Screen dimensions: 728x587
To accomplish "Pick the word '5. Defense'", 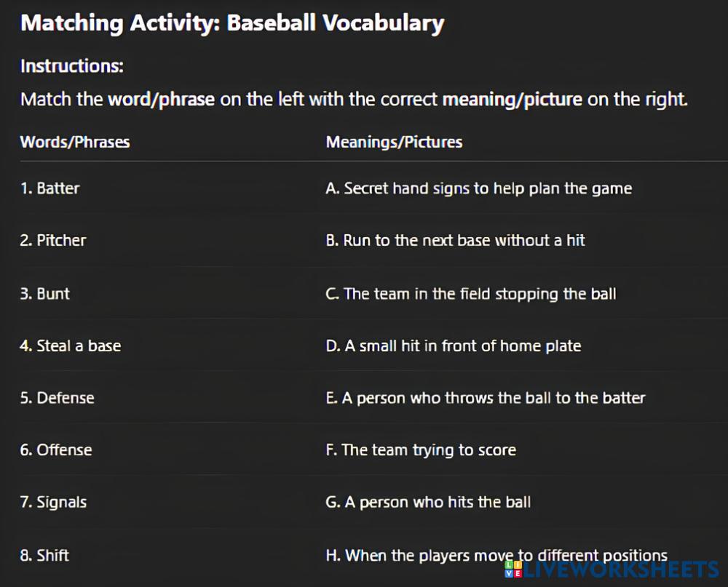I will point(57,398).
